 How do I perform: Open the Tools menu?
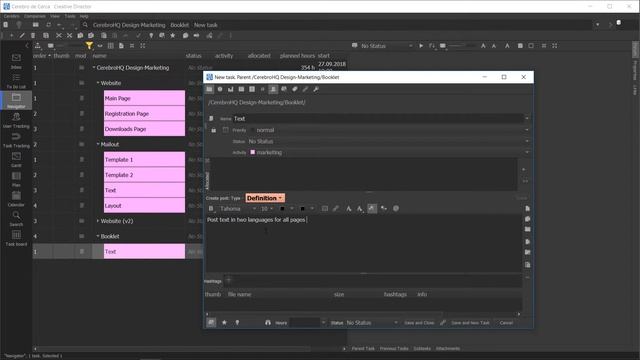pyautogui.click(x=70, y=16)
